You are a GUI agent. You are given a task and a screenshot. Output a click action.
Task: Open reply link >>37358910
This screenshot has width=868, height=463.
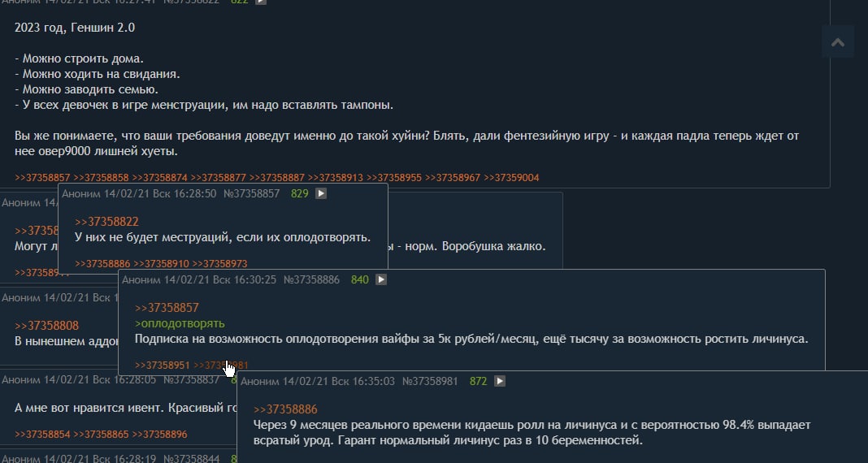click(161, 264)
